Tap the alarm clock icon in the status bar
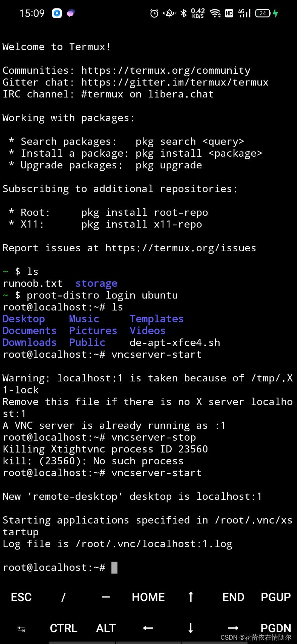Viewport: 297px width, 644px height. click(154, 13)
